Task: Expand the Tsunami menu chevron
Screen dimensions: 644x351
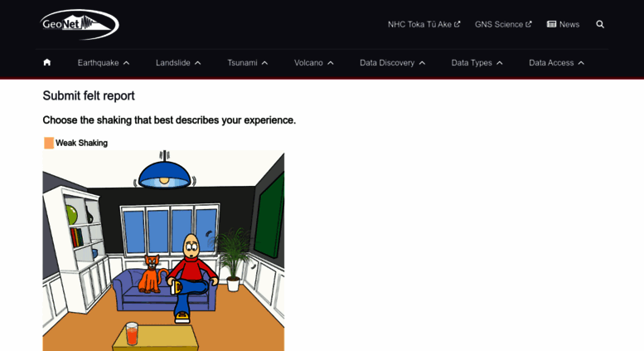Action: click(265, 63)
